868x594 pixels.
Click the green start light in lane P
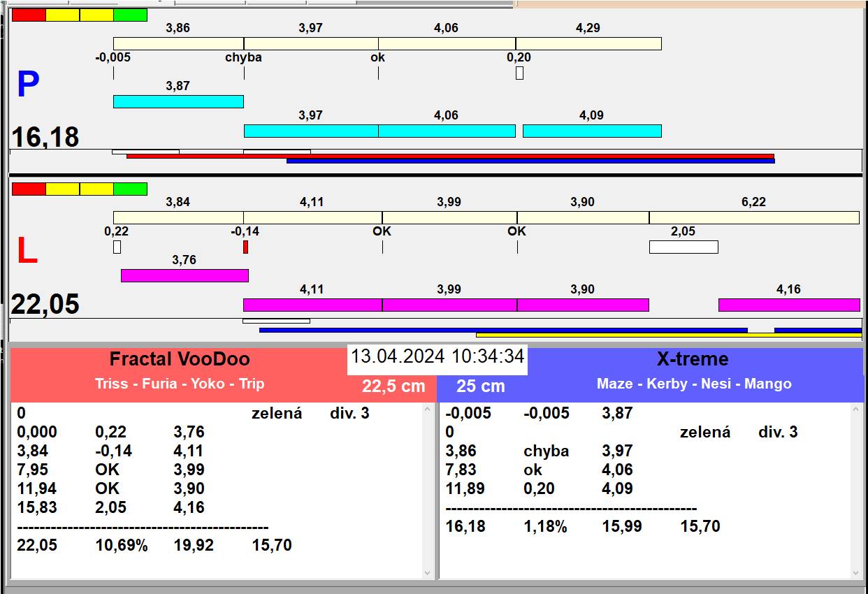(x=130, y=15)
